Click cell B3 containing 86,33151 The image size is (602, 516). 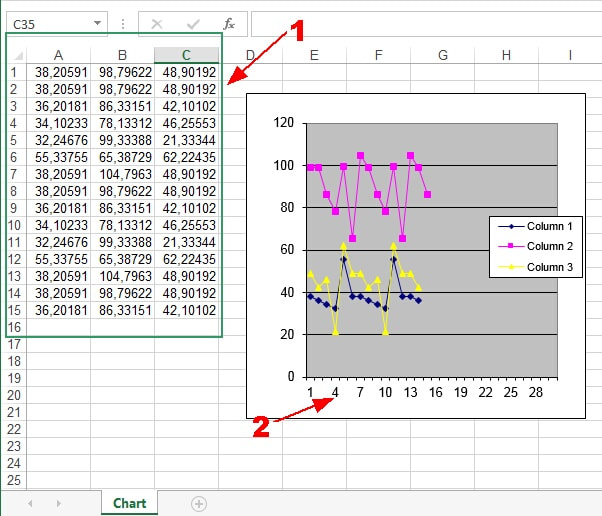click(122, 106)
